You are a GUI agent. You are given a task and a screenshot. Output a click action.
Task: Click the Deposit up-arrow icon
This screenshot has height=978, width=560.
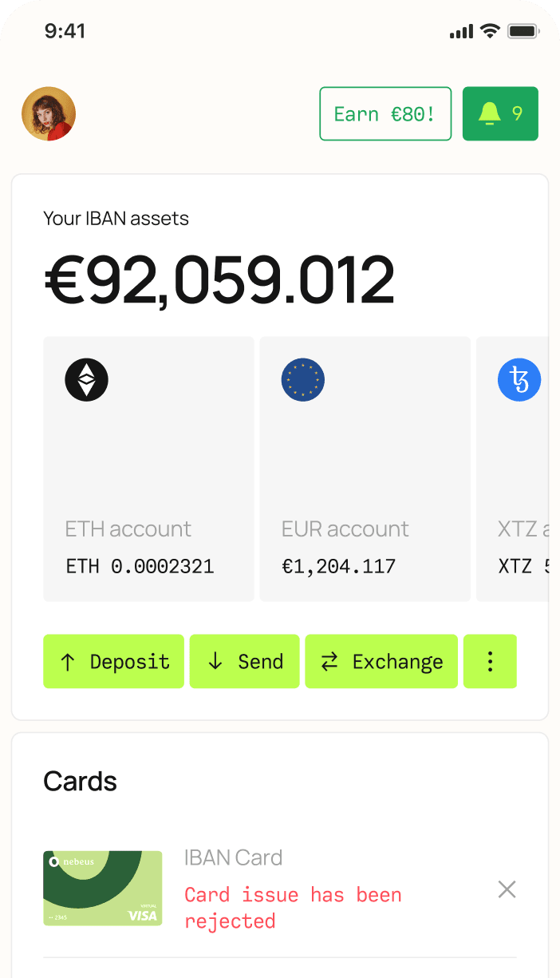coord(68,662)
